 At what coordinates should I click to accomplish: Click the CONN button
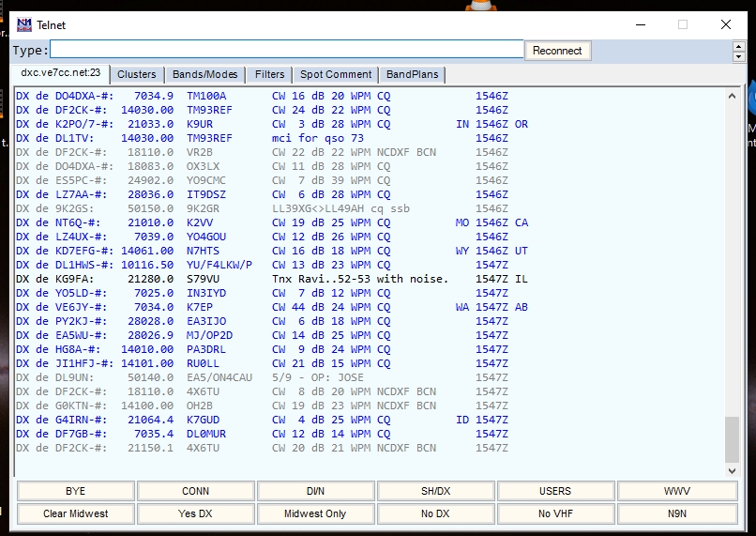point(195,491)
